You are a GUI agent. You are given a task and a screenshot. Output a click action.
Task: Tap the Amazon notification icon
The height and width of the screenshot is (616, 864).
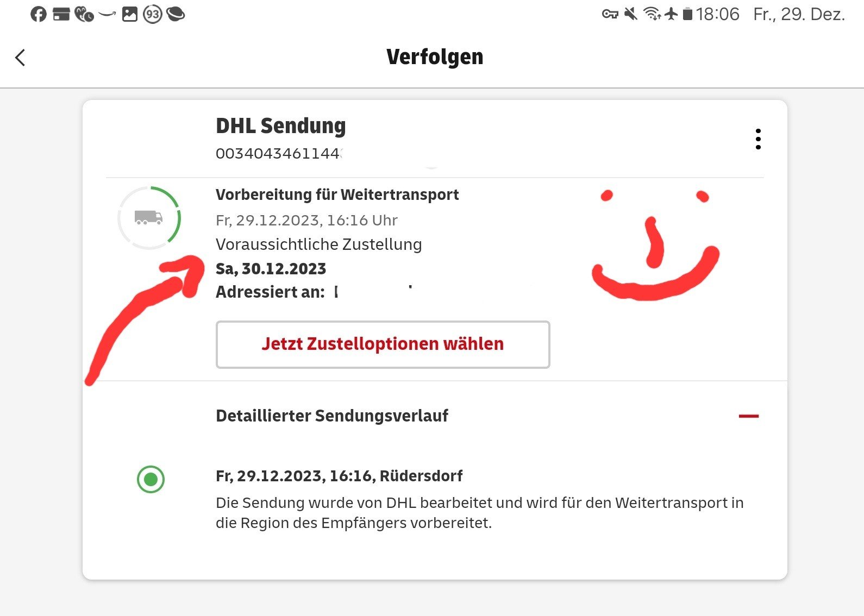[107, 14]
